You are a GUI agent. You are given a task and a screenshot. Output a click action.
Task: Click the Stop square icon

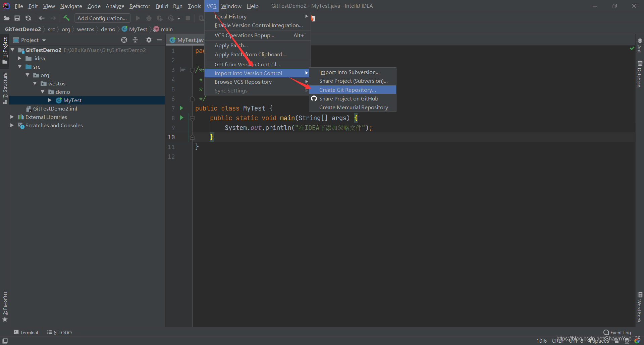188,18
